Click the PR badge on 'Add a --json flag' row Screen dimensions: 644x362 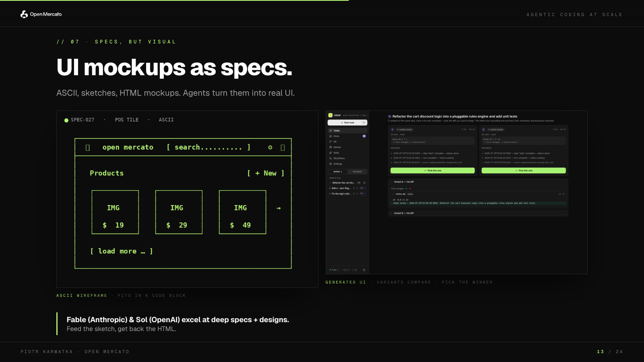[x=363, y=188]
